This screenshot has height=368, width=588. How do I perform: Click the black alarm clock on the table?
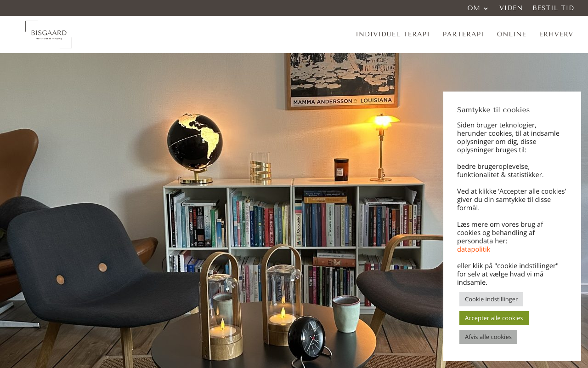[x=306, y=340]
